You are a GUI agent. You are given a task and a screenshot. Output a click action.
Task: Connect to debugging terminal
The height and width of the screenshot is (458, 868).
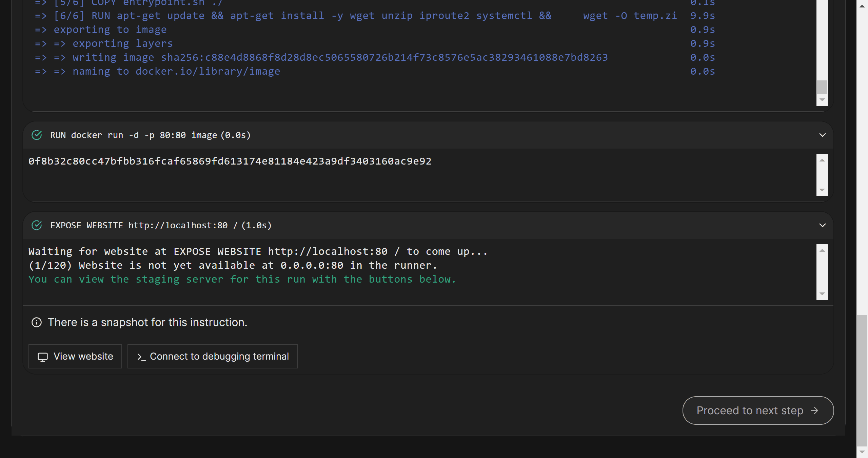tap(212, 356)
